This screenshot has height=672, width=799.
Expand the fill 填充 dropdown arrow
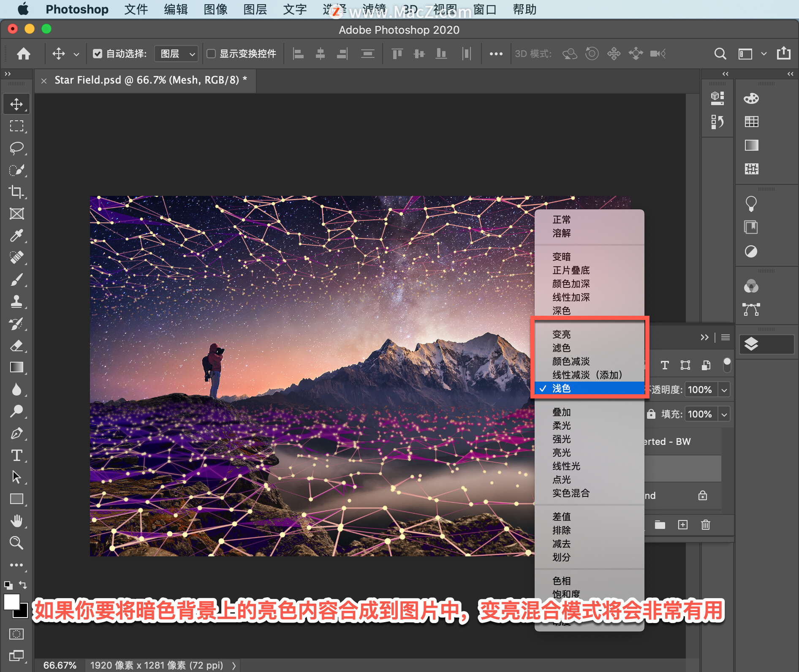724,414
